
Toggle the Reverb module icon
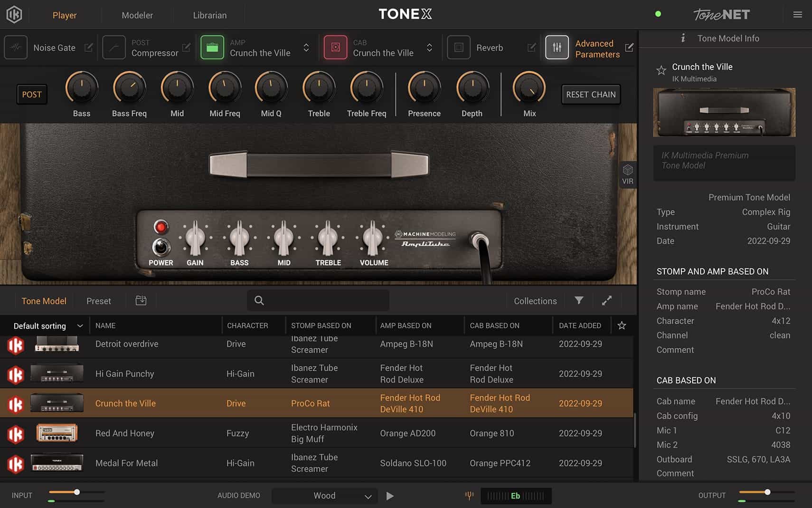pyautogui.click(x=459, y=48)
